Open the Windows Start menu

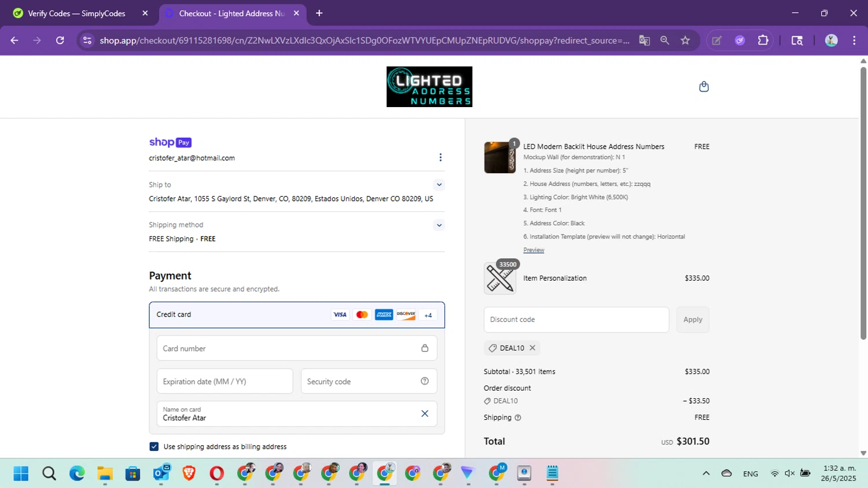tap(21, 474)
